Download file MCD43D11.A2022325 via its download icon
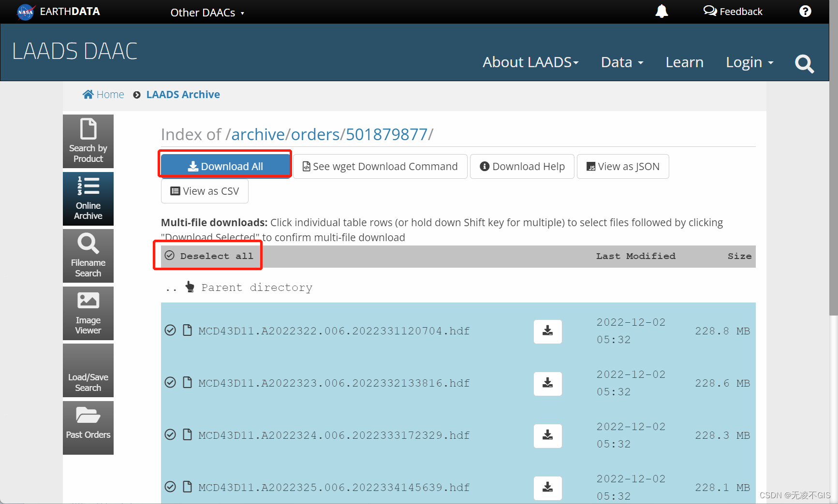 pos(548,488)
